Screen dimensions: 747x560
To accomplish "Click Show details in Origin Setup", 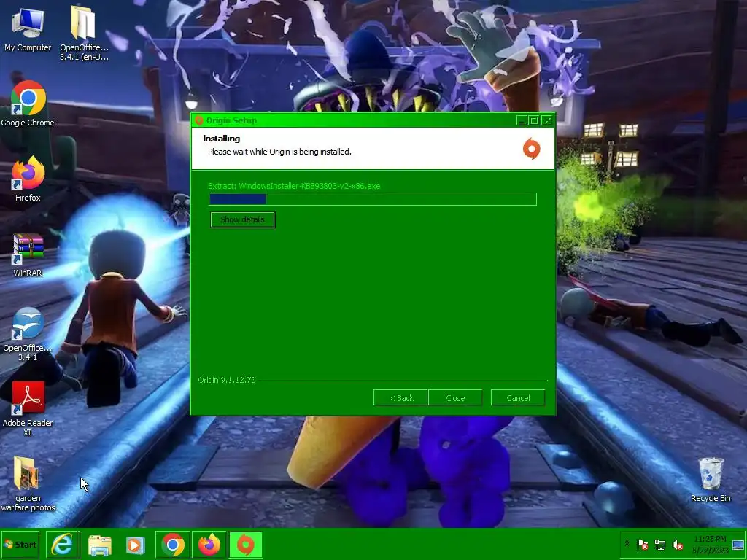I will click(x=242, y=219).
